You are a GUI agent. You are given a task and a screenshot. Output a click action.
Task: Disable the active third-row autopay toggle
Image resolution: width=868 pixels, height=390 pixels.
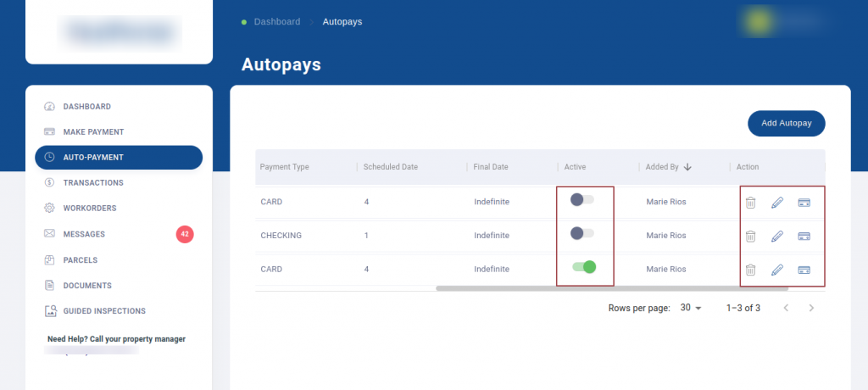(x=584, y=267)
